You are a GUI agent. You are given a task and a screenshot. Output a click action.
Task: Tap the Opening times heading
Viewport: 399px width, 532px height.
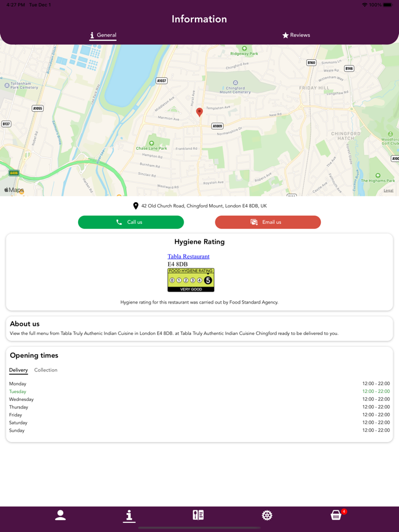(34, 355)
